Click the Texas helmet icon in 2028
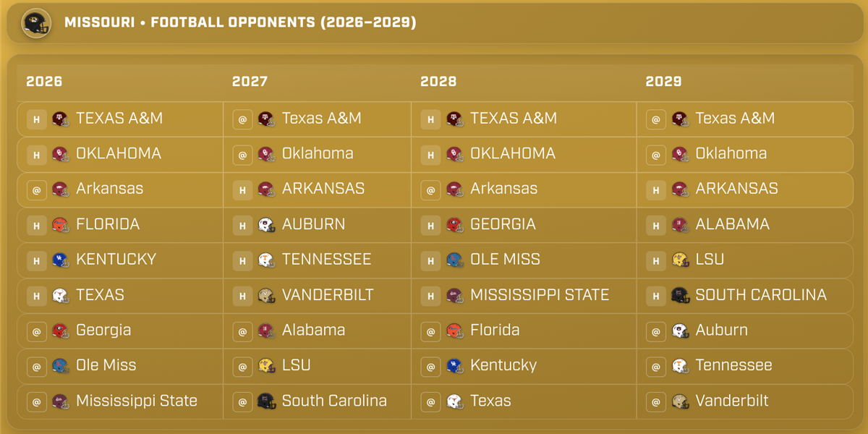This screenshot has width=868, height=434. pos(454,401)
